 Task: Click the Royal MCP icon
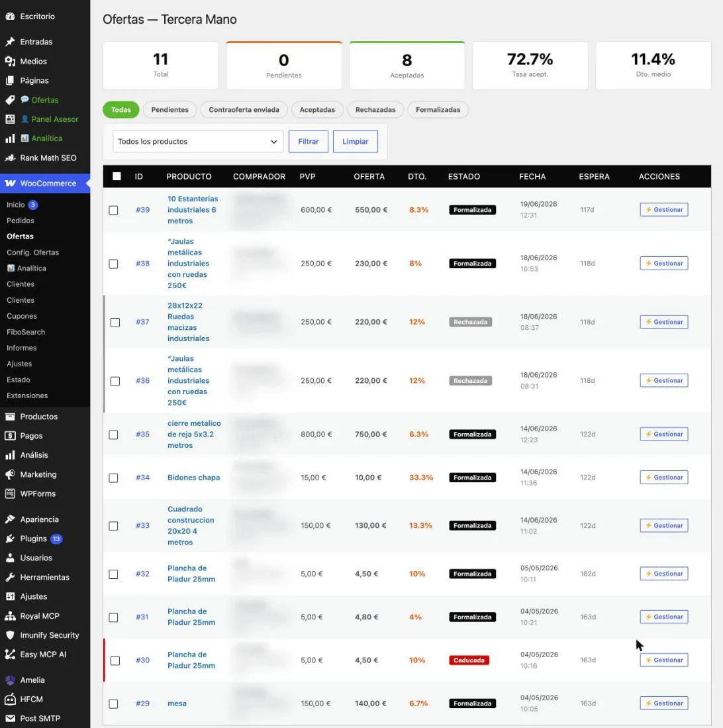[10, 616]
